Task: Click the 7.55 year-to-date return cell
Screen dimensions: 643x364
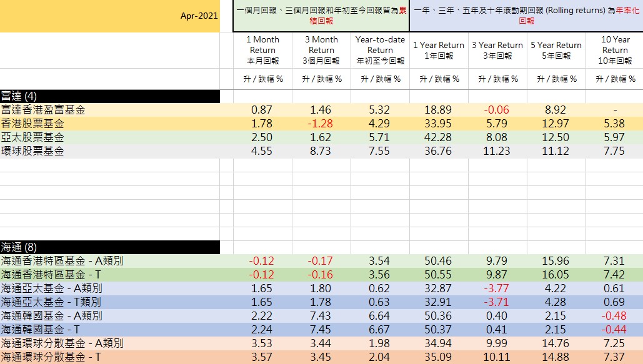Action: point(379,151)
